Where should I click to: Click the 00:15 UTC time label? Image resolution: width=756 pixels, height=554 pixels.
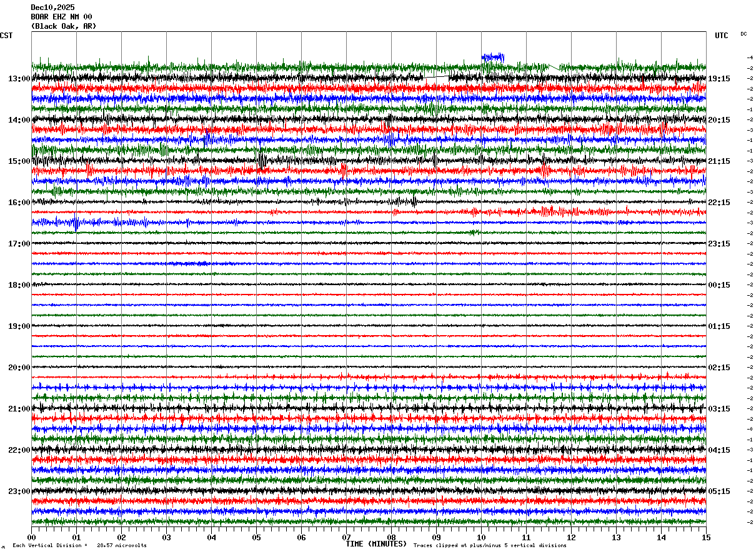point(719,285)
